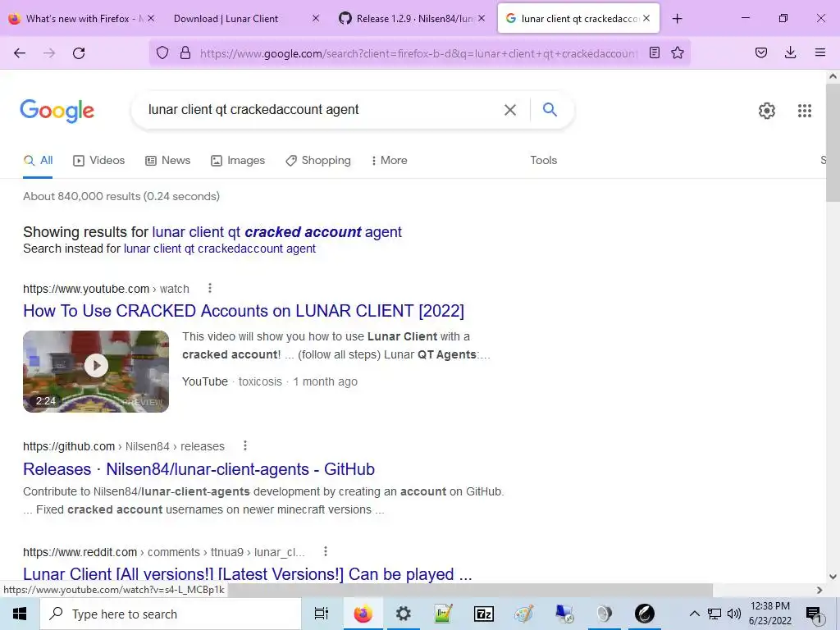Click the Windows taskbar search box
This screenshot has height=630, width=840.
(171, 614)
